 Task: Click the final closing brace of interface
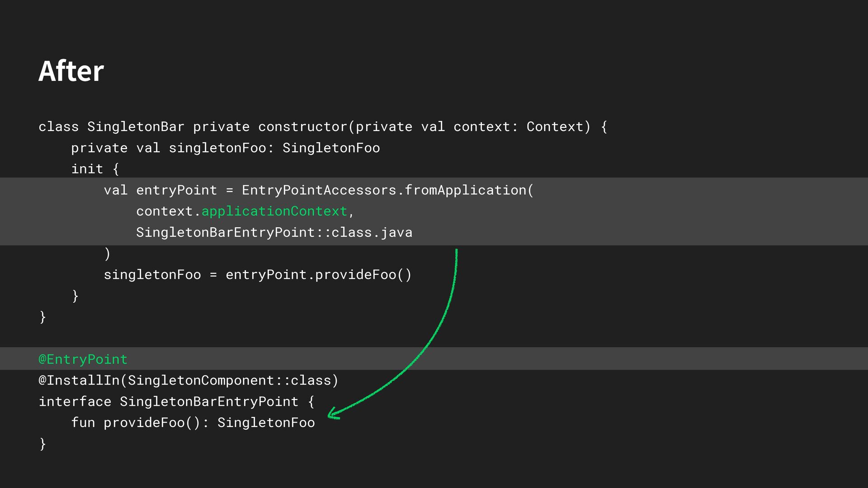click(x=42, y=444)
